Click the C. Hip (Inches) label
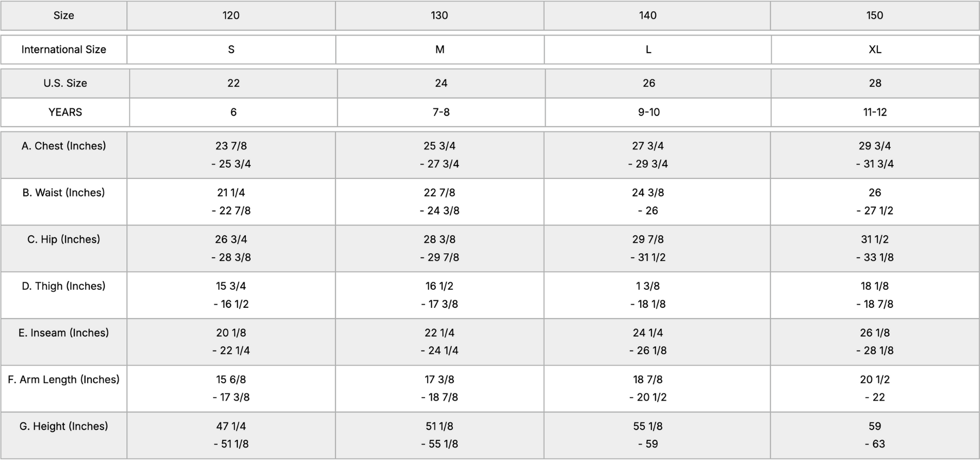The height and width of the screenshot is (462, 980). [x=64, y=240]
